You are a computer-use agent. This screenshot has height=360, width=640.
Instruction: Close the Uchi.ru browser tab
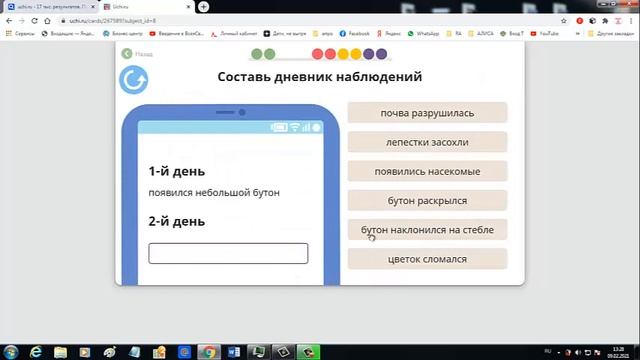(x=188, y=7)
